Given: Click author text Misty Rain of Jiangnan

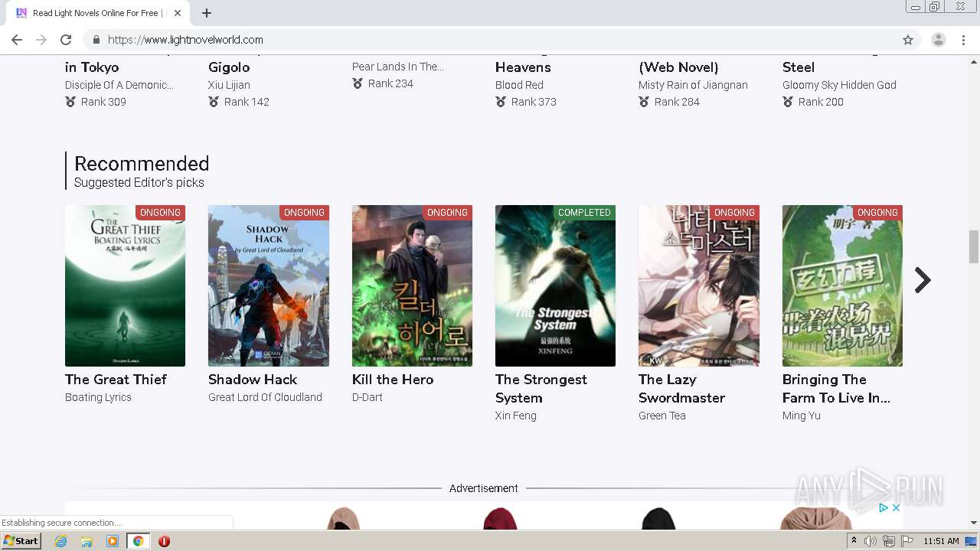Looking at the screenshot, I should pos(693,85).
